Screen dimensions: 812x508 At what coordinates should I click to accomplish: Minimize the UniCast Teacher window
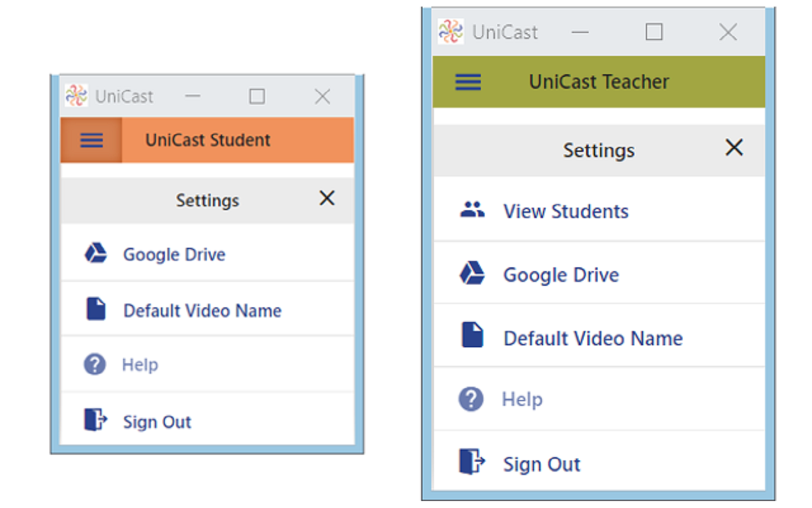tap(580, 32)
